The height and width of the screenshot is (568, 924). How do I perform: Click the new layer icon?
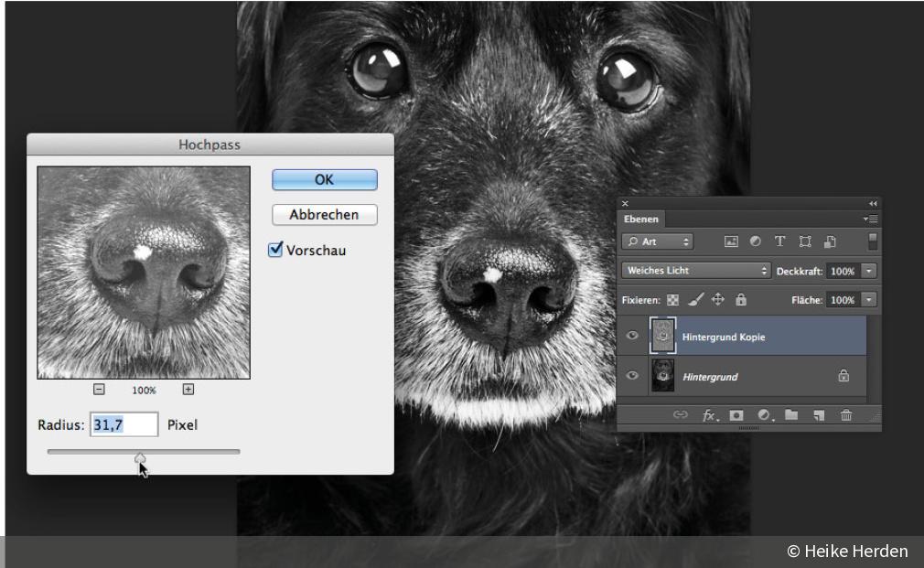pos(819,415)
